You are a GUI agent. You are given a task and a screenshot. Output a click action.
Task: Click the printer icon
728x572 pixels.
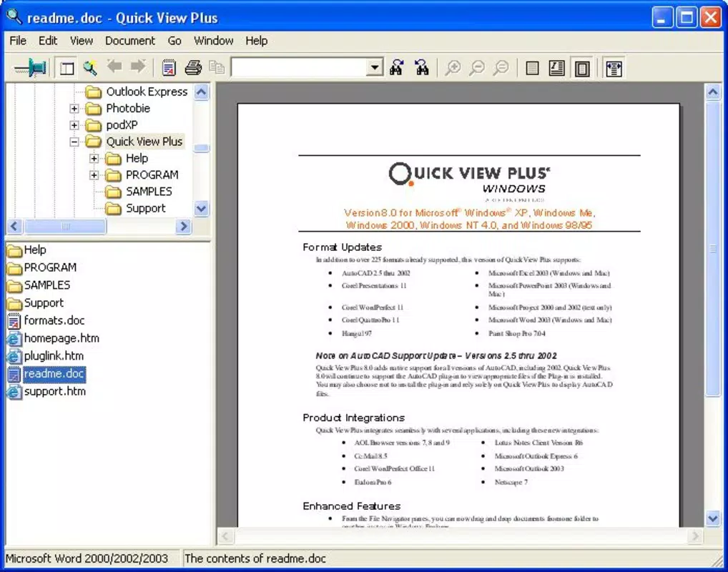[193, 68]
